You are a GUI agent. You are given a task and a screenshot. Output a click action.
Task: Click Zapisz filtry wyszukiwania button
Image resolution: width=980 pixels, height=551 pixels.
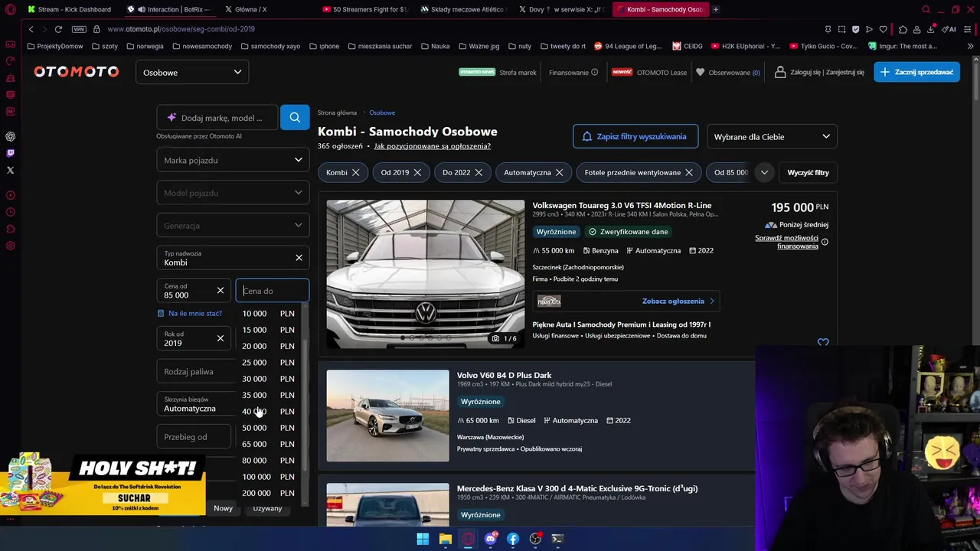pyautogui.click(x=635, y=136)
